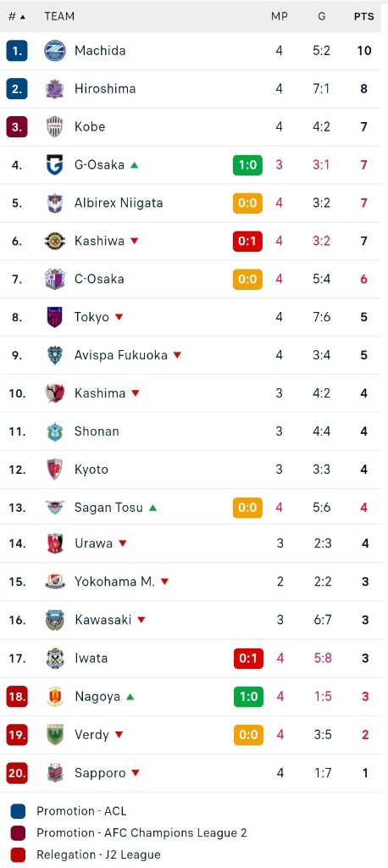Click the Machida team crest icon
This screenshot has width=388, height=868.
coord(55,50)
